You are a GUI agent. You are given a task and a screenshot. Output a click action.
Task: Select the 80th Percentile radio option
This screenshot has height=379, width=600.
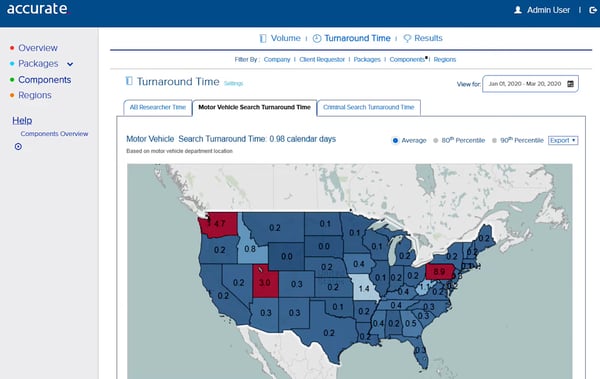[435, 140]
